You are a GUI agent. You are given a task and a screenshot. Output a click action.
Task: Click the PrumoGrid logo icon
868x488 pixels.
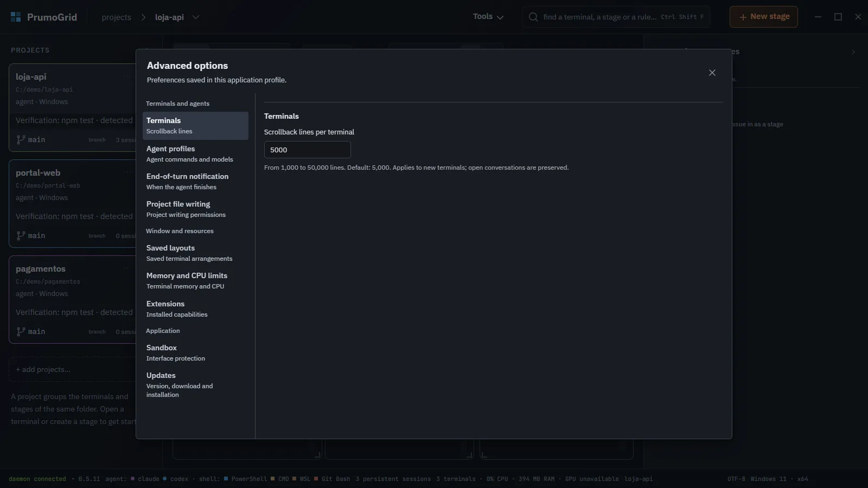pyautogui.click(x=16, y=17)
